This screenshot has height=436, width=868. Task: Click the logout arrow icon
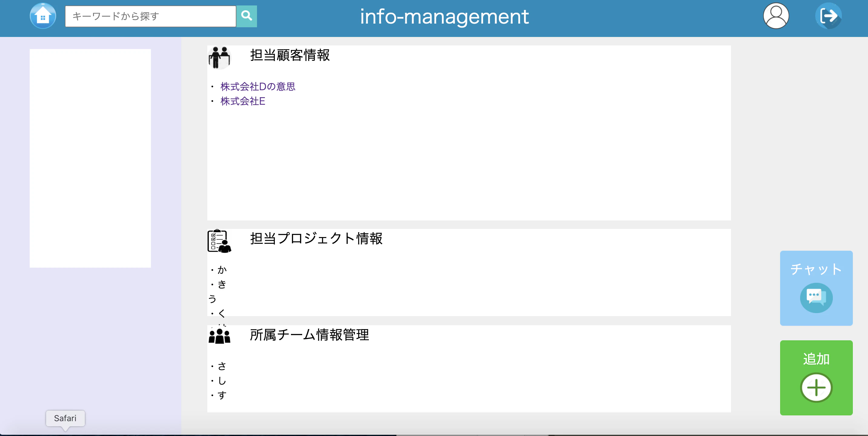point(829,15)
